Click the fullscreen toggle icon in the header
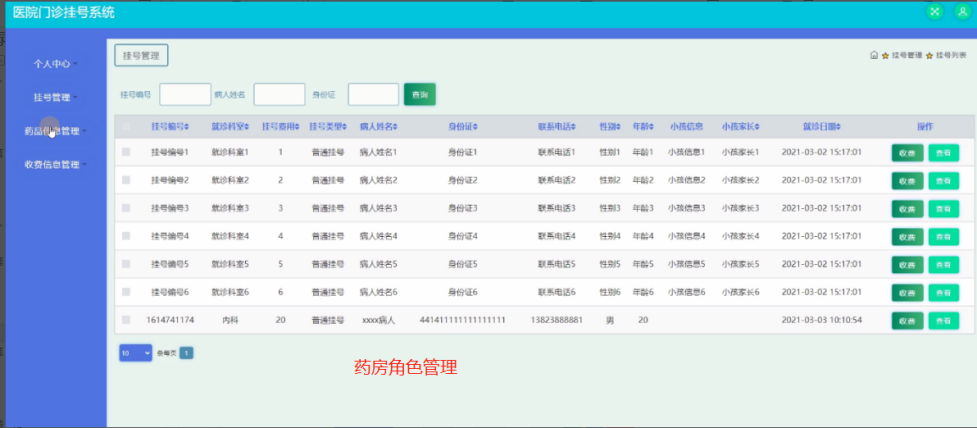977x428 pixels. [935, 11]
